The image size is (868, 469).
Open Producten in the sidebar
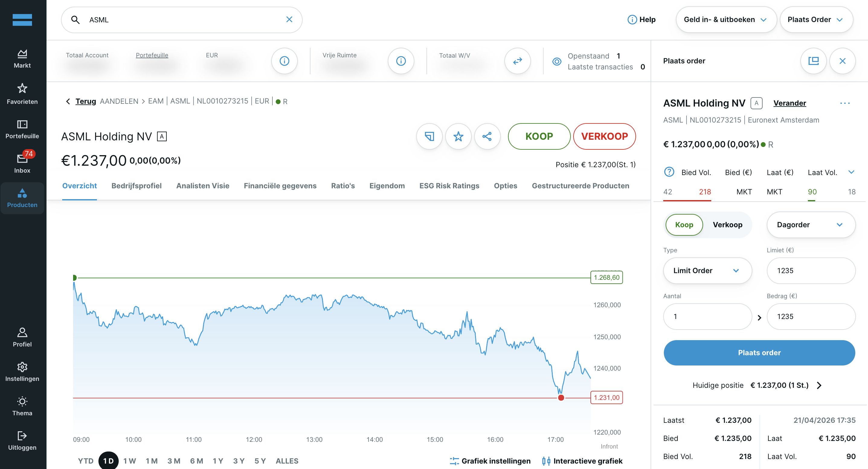click(x=22, y=198)
